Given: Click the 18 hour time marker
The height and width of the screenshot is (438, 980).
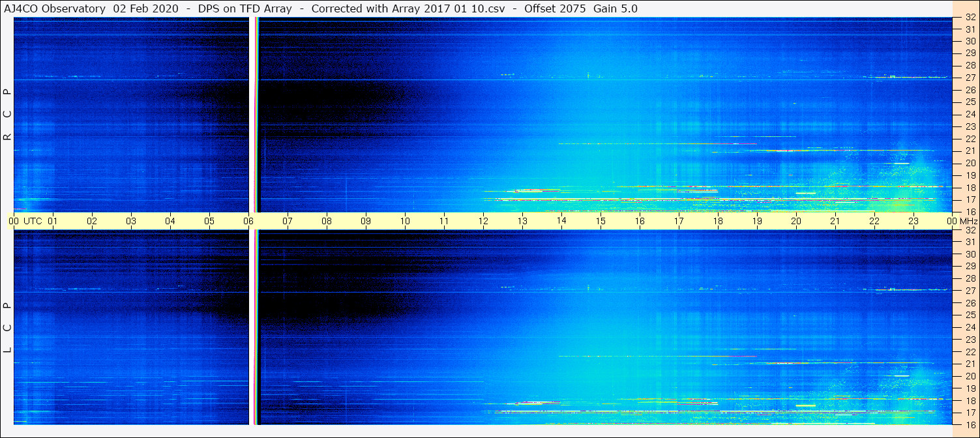Looking at the screenshot, I should pos(718,221).
